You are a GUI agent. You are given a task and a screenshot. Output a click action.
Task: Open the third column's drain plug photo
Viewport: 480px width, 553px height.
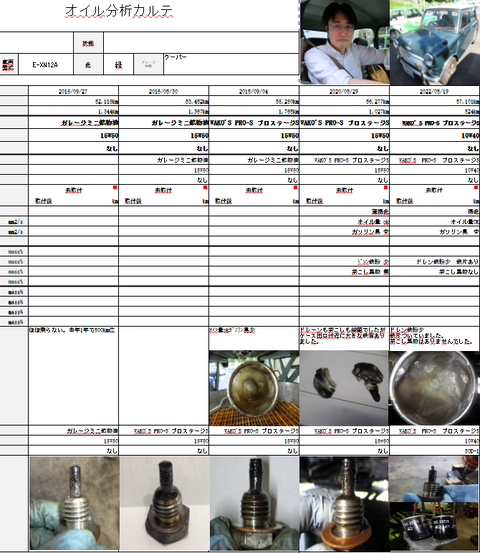[254, 503]
